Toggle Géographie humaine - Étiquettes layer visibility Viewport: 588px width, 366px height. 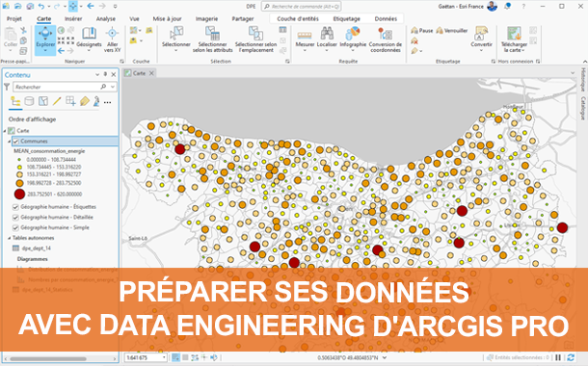tap(15, 207)
